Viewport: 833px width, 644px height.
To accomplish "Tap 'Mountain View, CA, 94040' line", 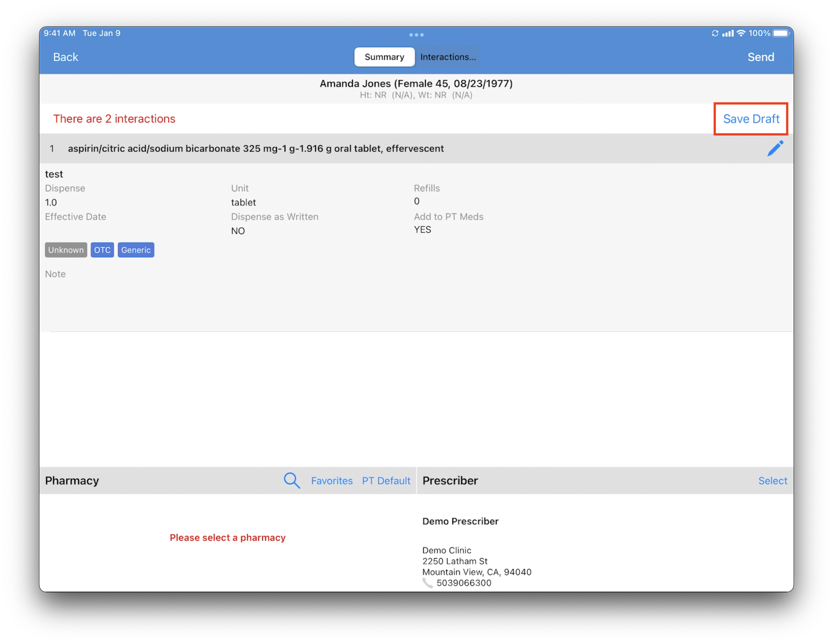I will (476, 572).
